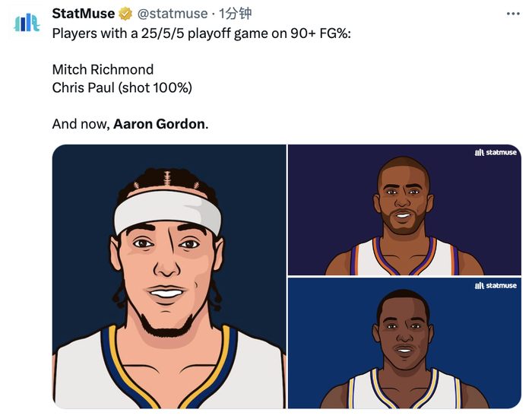The image size is (532, 416).
Task: Click the statmuse watermark on the Mitch Richmond image
Action: click(496, 286)
